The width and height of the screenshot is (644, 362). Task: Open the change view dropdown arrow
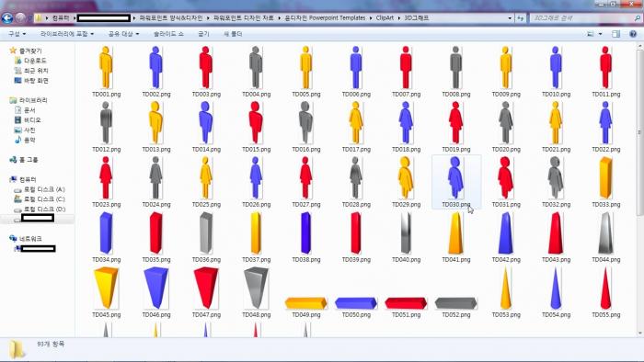(x=601, y=34)
